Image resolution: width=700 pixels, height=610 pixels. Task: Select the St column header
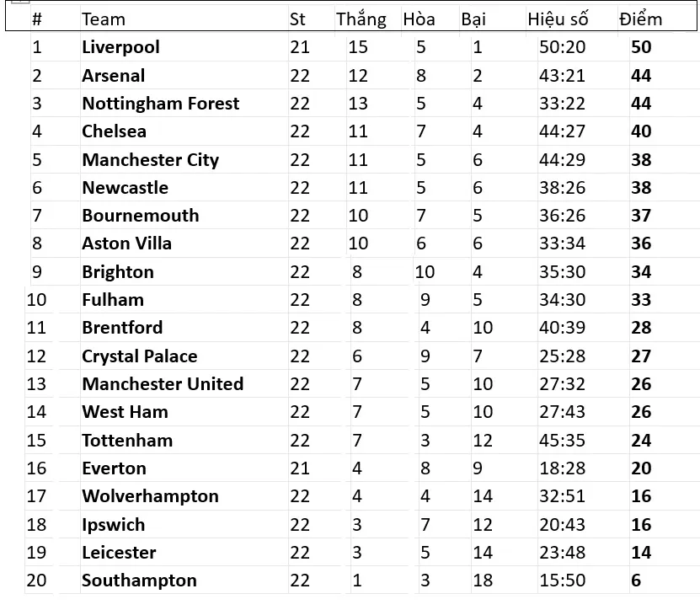[297, 19]
